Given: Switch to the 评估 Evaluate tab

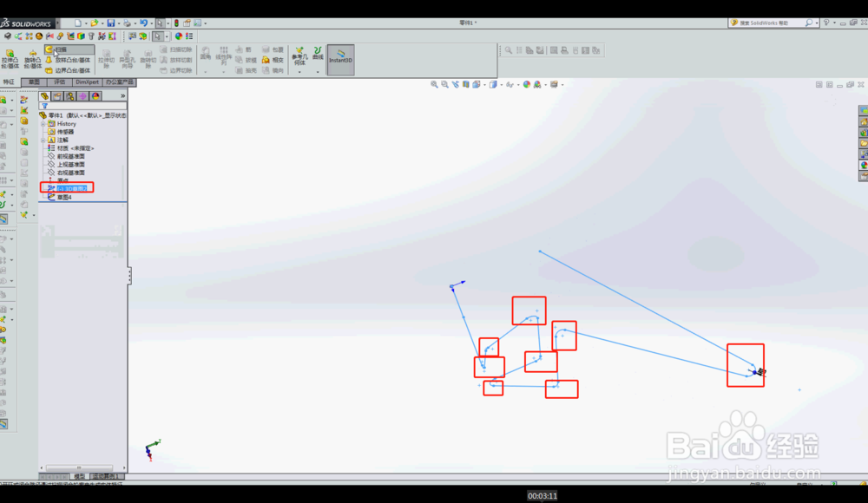Looking at the screenshot, I should 59,82.
